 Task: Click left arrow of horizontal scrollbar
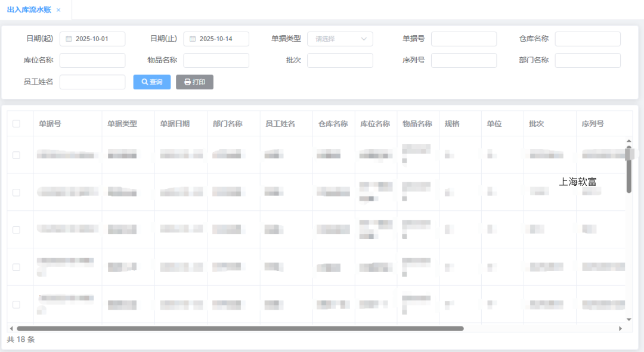click(11, 328)
